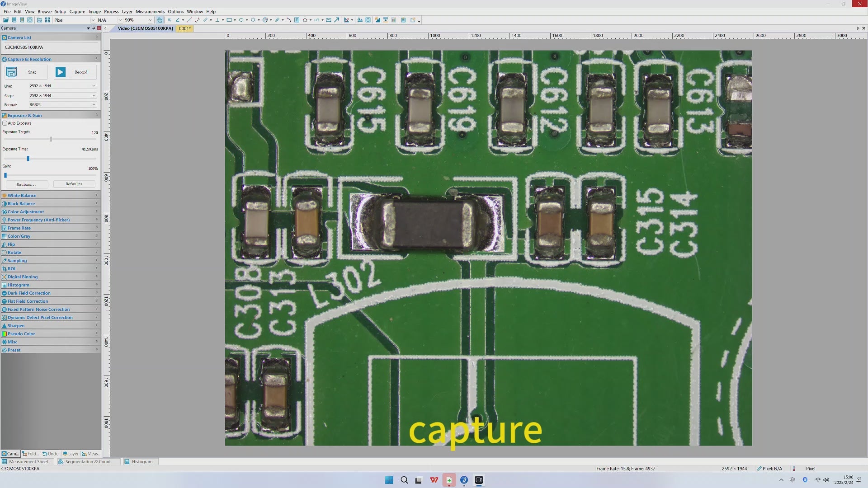
Task: Click the Wi-Fi system tray icon
Action: (x=817, y=480)
